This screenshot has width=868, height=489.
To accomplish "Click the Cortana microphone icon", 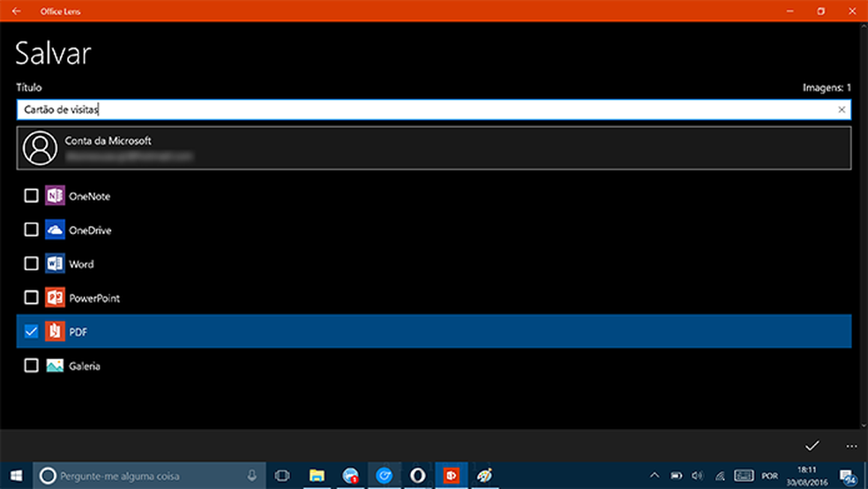I will click(x=252, y=475).
